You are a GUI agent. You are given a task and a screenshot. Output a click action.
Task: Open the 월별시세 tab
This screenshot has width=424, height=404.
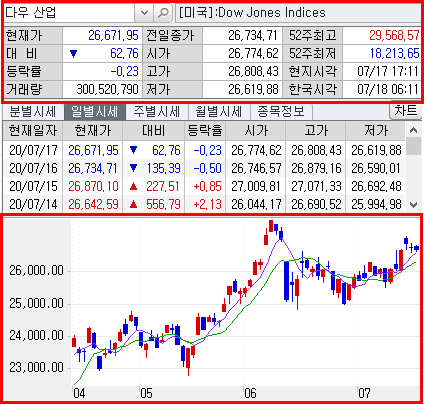(219, 112)
